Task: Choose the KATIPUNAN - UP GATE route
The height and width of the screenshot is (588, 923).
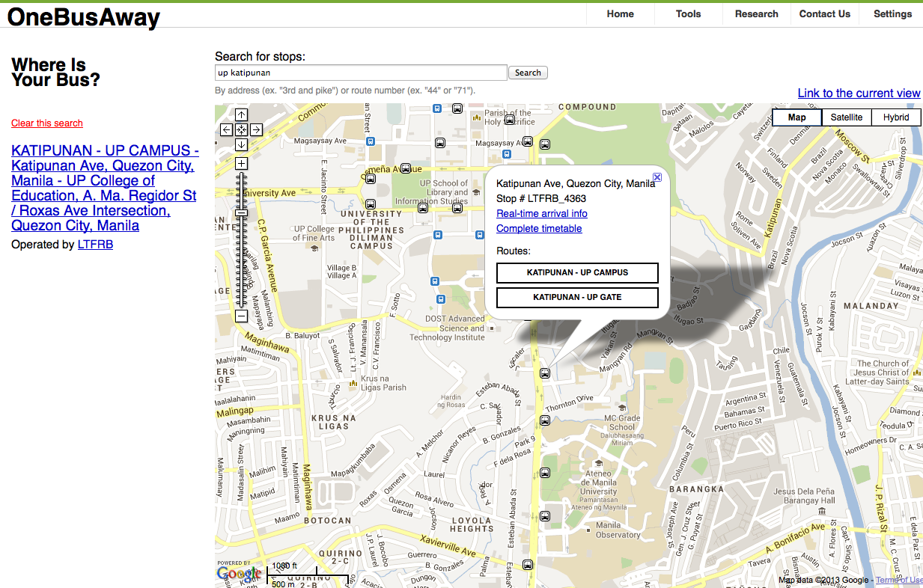Action: pyautogui.click(x=577, y=298)
